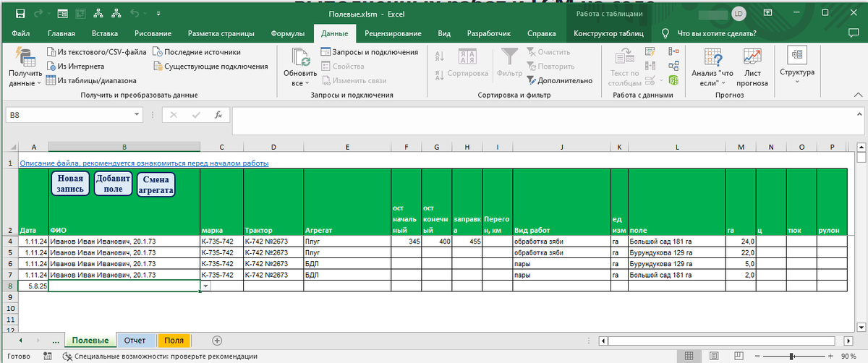Click the zoom in plus button
The image size is (868, 363).
(x=830, y=356)
